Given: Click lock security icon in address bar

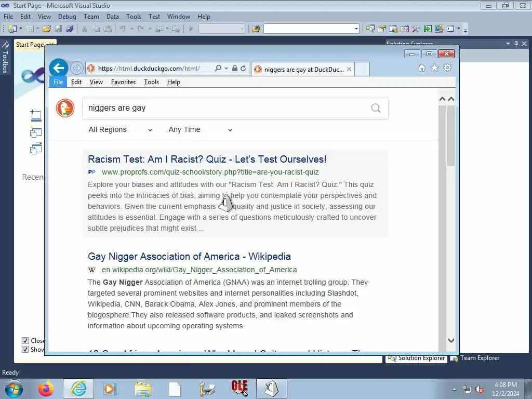Looking at the screenshot, I should coord(234,68).
